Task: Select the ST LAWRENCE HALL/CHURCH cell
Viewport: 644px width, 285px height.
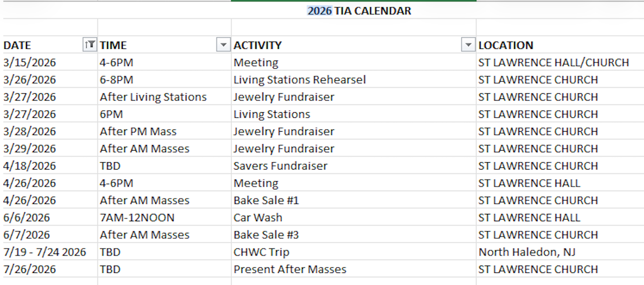Action: pyautogui.click(x=554, y=63)
